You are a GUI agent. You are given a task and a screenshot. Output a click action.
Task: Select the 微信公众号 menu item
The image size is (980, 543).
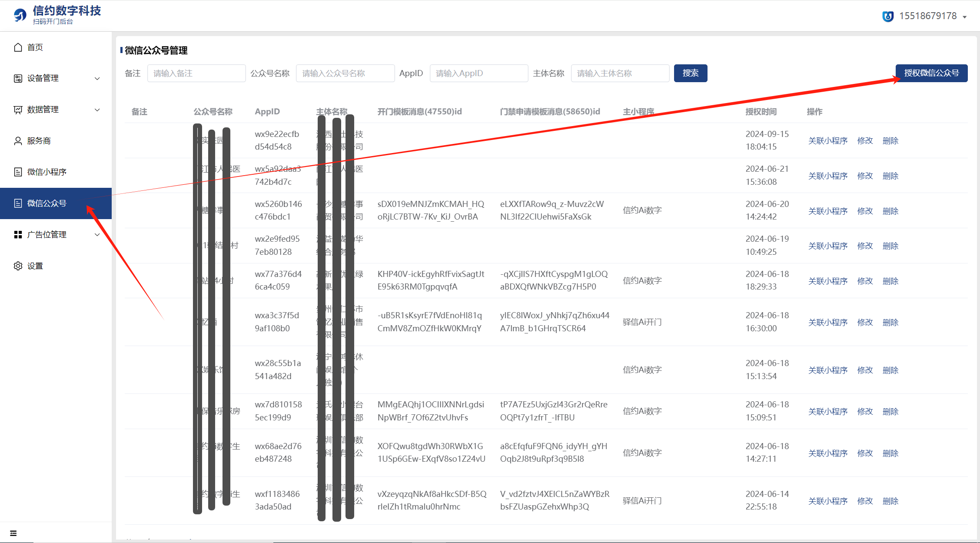pyautogui.click(x=47, y=203)
